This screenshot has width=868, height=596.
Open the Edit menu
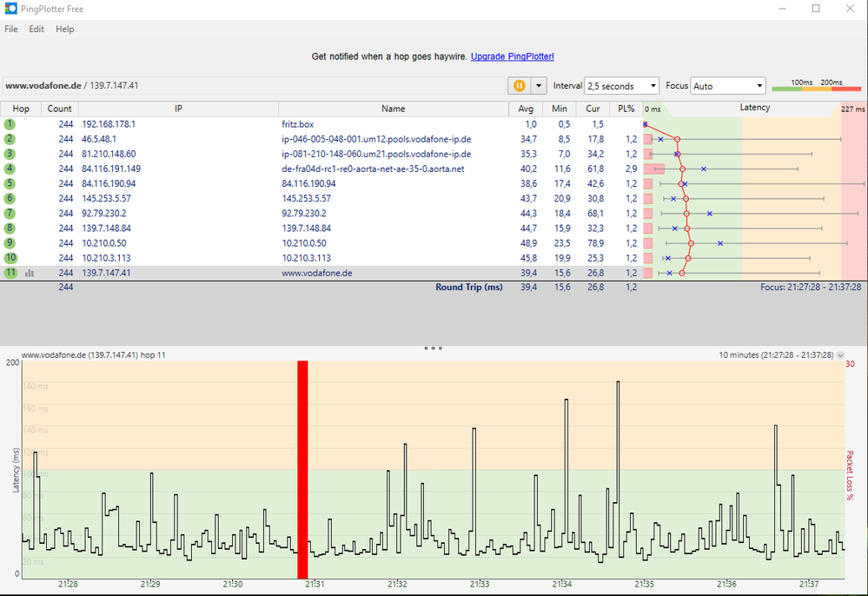pos(36,29)
